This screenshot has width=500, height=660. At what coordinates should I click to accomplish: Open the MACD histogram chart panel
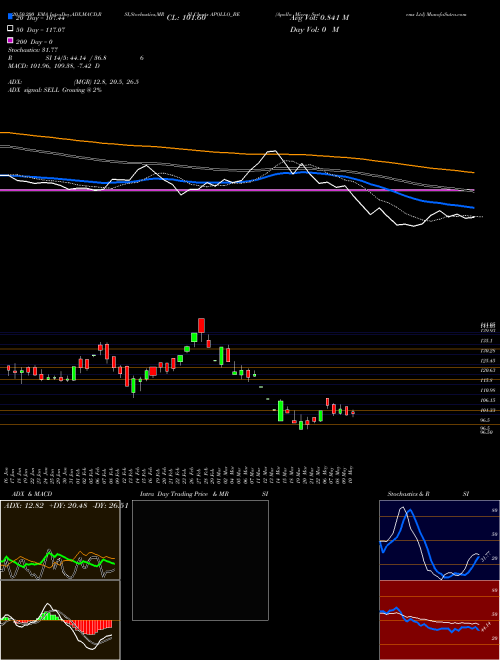pyautogui.click(x=60, y=620)
